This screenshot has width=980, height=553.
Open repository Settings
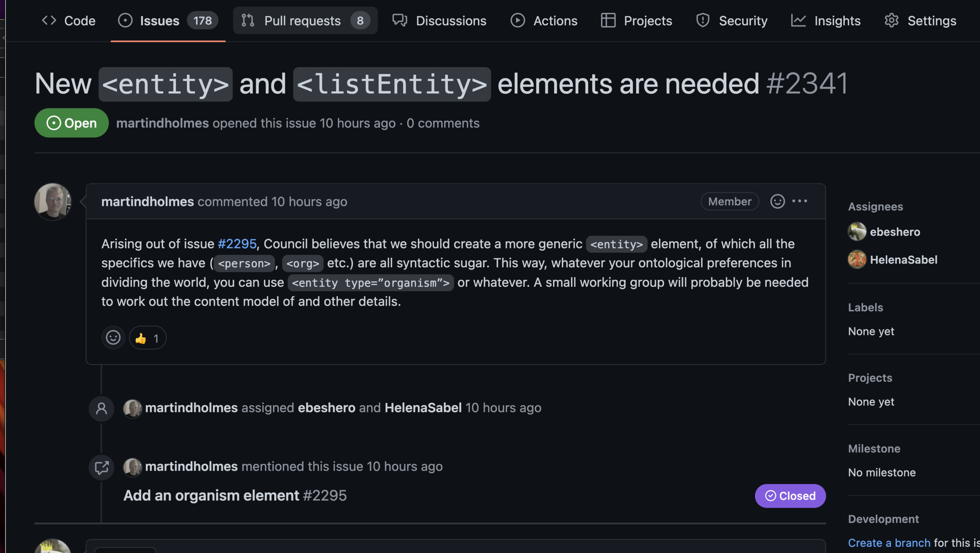pos(920,20)
